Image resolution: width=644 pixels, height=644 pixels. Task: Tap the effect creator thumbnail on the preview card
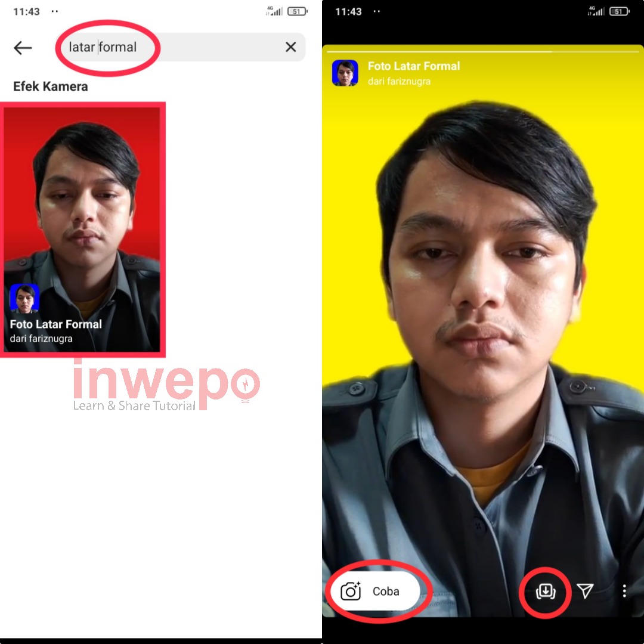click(x=25, y=298)
